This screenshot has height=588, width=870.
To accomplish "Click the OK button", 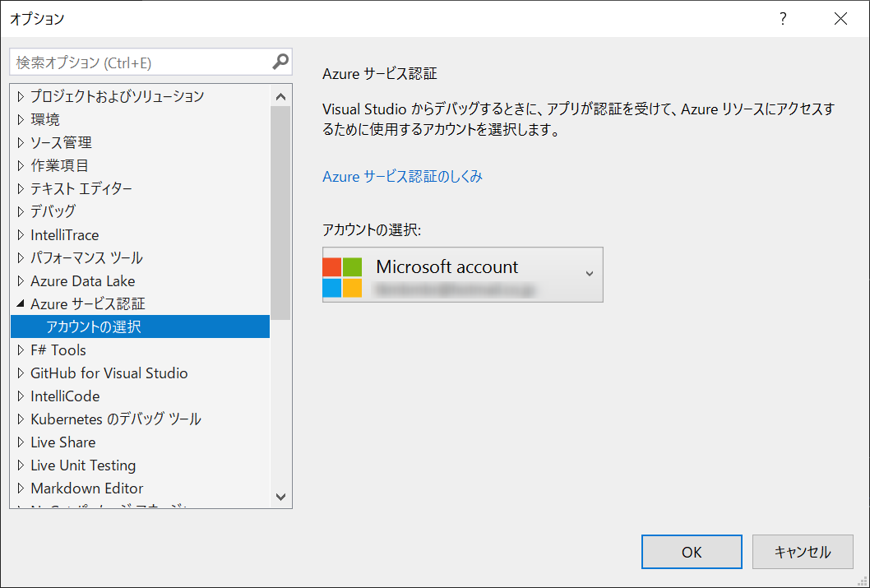I will [x=692, y=552].
